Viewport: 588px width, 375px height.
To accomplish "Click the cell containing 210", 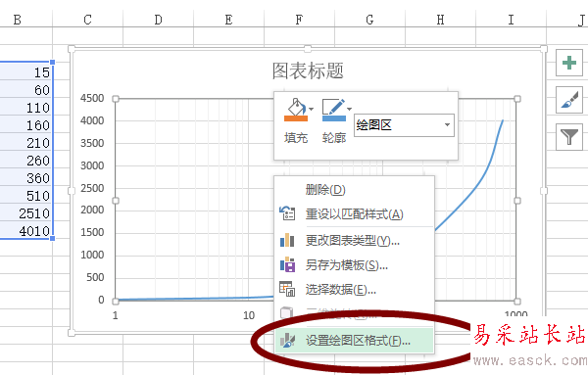I will point(26,142).
